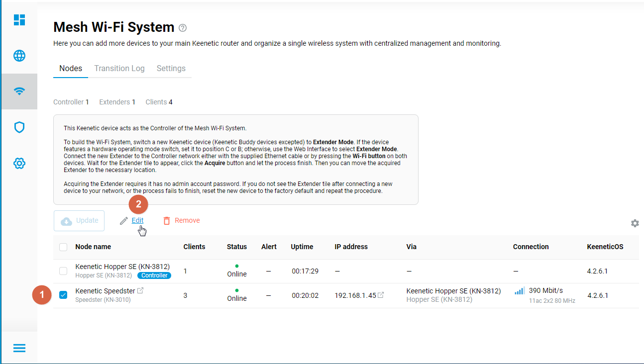Switch to the Nodes tab
The height and width of the screenshot is (364, 644).
pos(71,69)
